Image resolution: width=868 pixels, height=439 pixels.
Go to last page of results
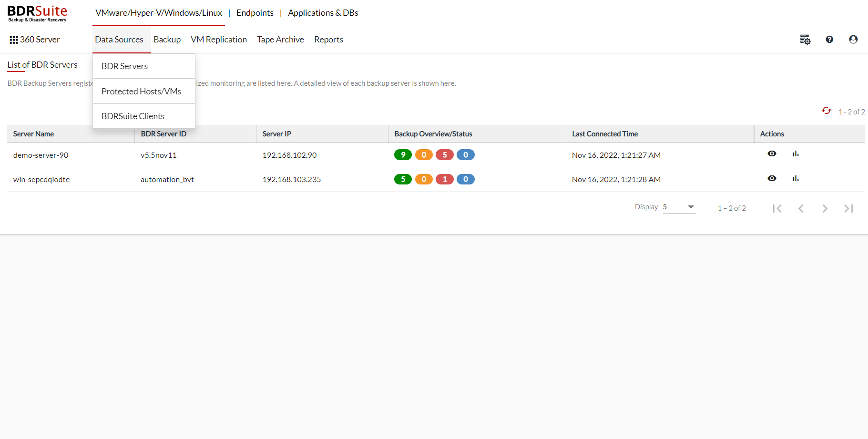[x=848, y=208]
